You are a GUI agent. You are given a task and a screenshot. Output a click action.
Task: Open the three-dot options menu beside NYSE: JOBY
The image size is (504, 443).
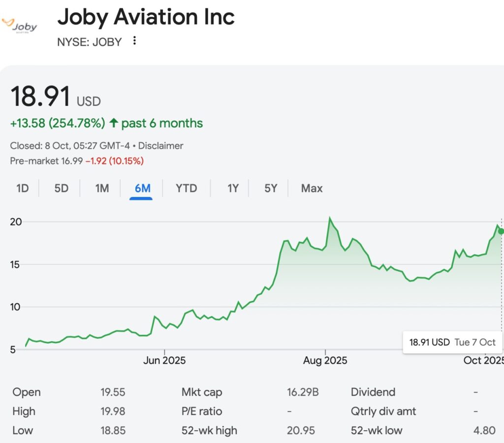coord(134,41)
